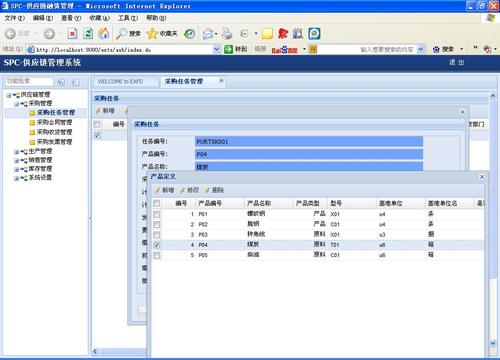Go to the browser Home icon
The image size is (500, 360).
pos(104,33)
